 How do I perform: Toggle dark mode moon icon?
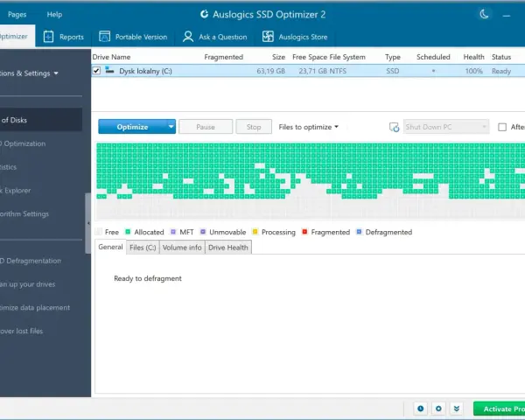tap(484, 14)
